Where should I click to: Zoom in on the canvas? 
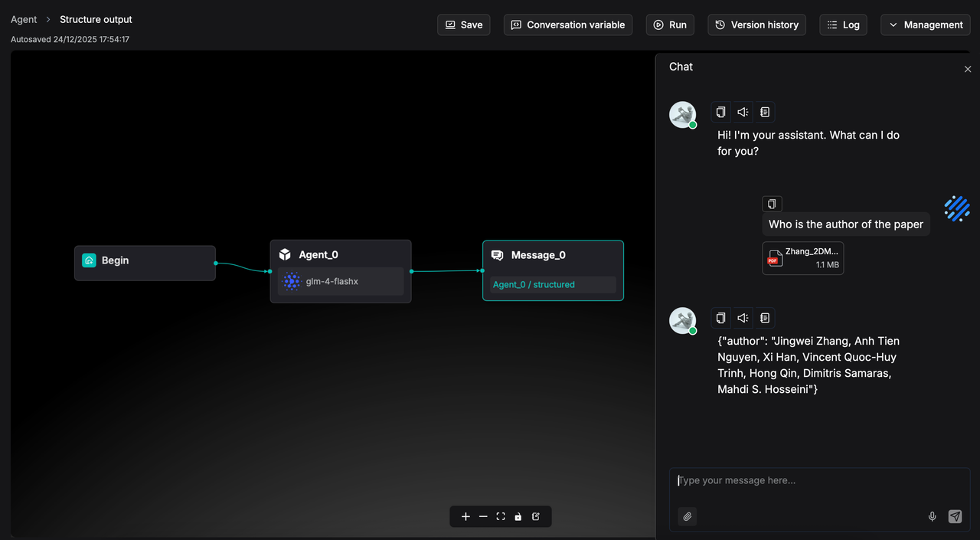465,516
